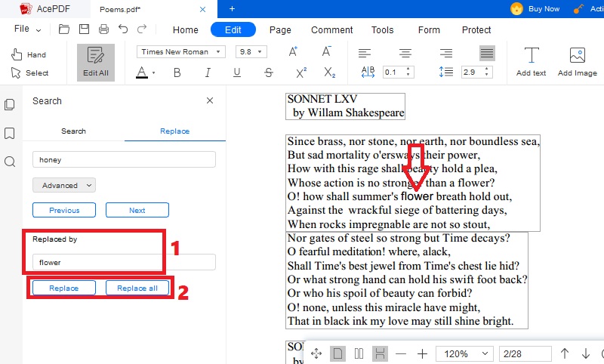
Task: Open file folder icon in toolbar
Action: (x=64, y=29)
